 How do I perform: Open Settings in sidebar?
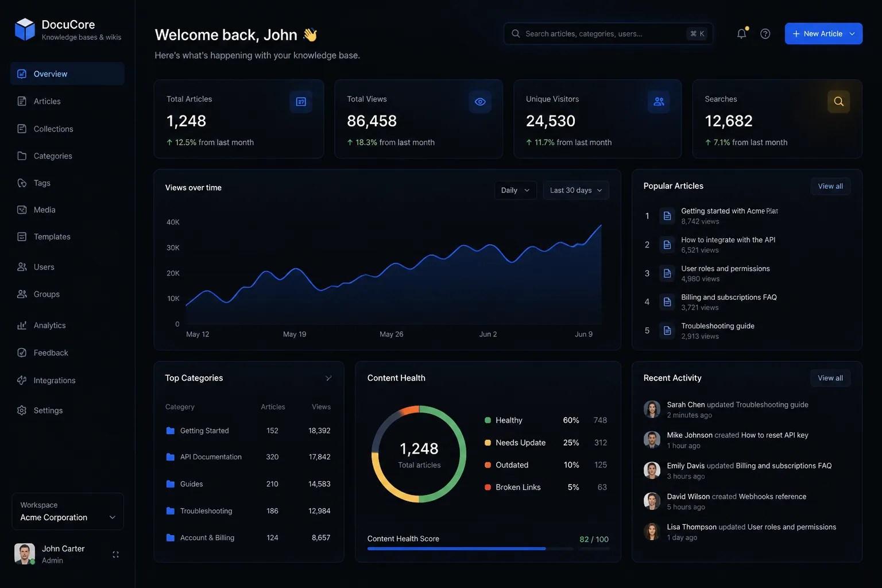click(x=67, y=410)
